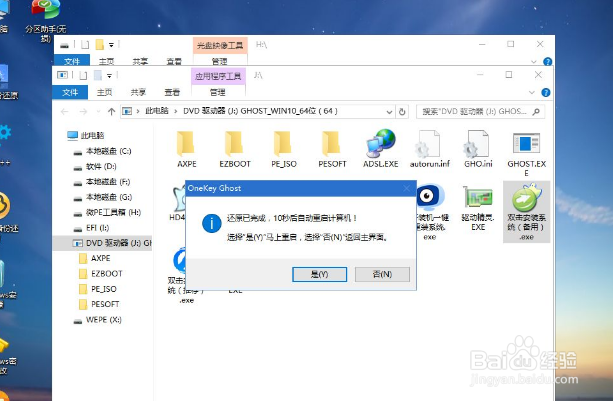Screen dimensions: 614x401
Task: Click 光盘映像工具 tab in H:\ window
Action: [x=220, y=45]
